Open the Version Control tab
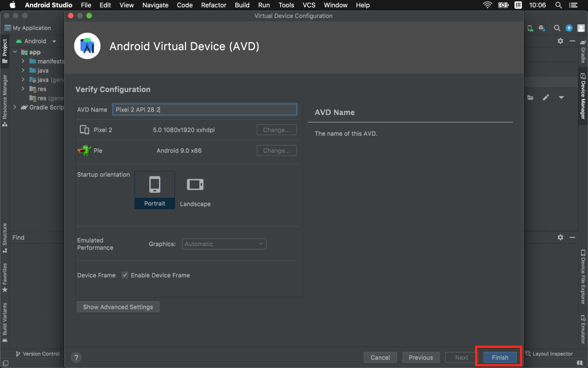Image resolution: width=588 pixels, height=368 pixels. (37, 354)
